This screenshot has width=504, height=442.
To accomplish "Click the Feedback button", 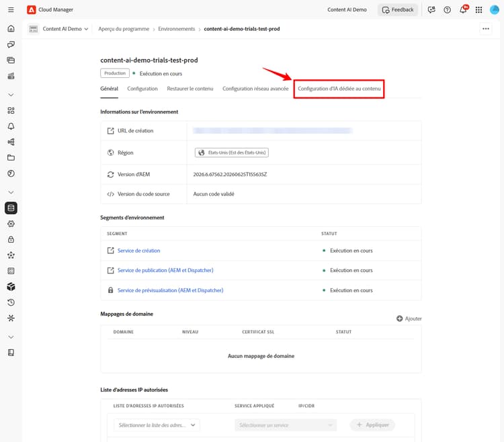I will click(x=398, y=10).
